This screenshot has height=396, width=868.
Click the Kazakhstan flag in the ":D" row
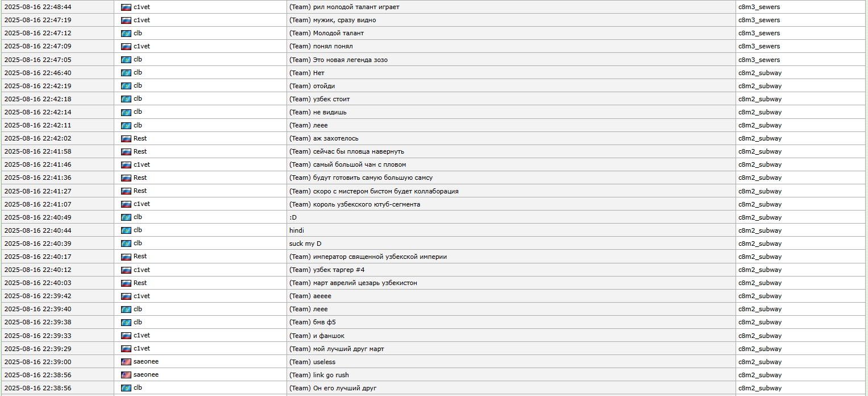click(126, 217)
